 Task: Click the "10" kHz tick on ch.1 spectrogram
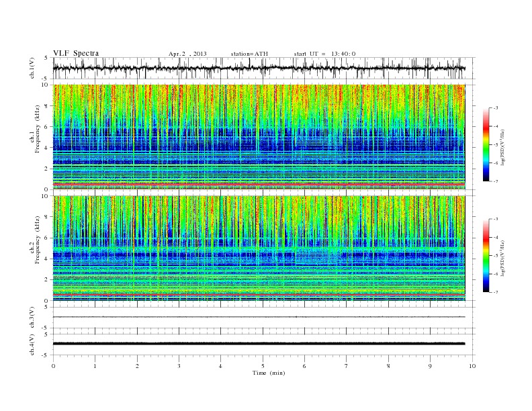45,85
